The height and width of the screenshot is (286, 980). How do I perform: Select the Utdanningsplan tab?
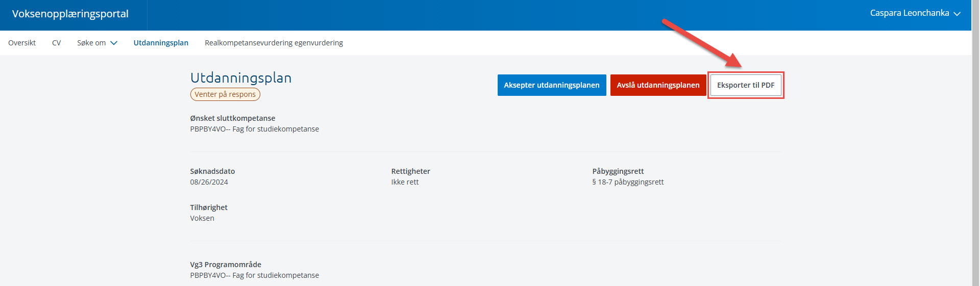(161, 43)
